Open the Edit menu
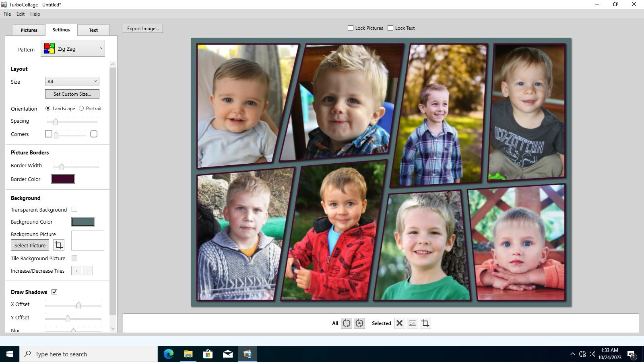The height and width of the screenshot is (362, 644). point(21,14)
